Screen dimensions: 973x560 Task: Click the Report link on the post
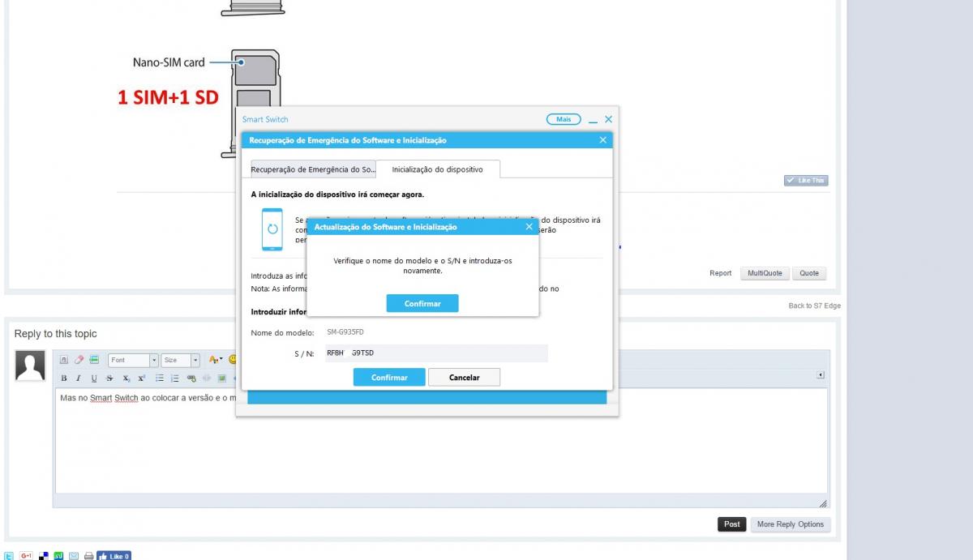point(721,273)
